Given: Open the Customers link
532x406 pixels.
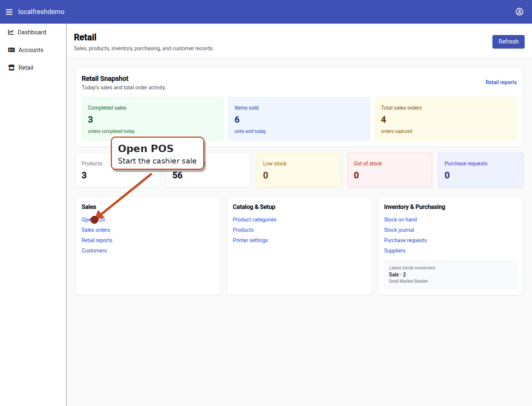Looking at the screenshot, I should (x=94, y=251).
